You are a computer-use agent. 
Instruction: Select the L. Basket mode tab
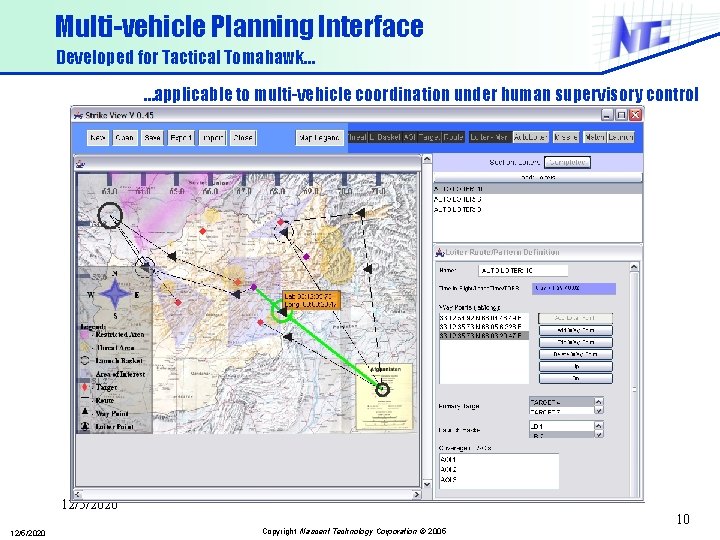click(385, 137)
